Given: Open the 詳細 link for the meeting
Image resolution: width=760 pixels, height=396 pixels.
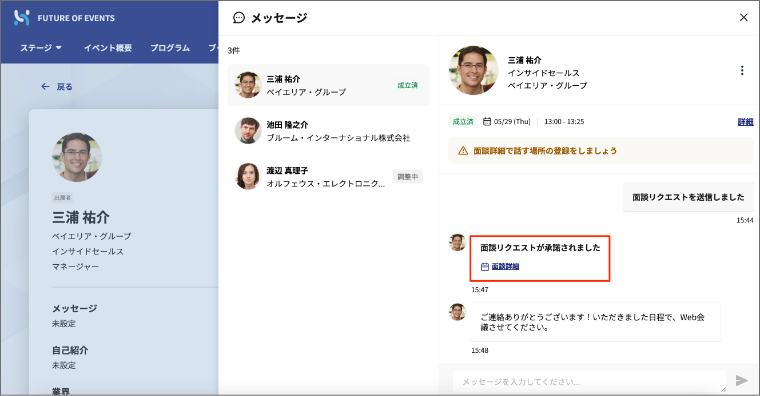Looking at the screenshot, I should pyautogui.click(x=745, y=122).
